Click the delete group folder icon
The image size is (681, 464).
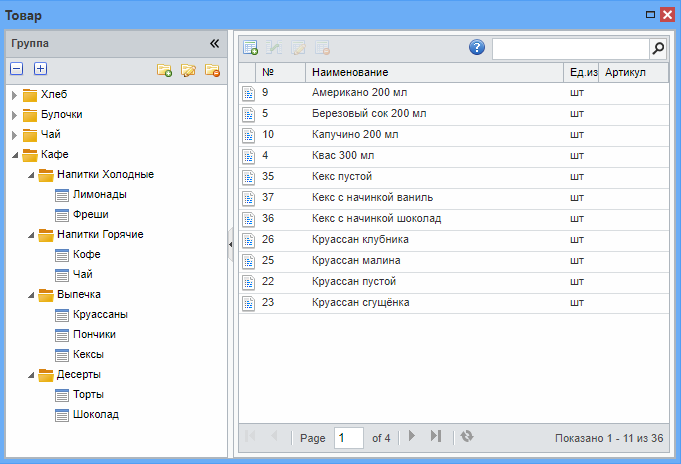coord(212,70)
